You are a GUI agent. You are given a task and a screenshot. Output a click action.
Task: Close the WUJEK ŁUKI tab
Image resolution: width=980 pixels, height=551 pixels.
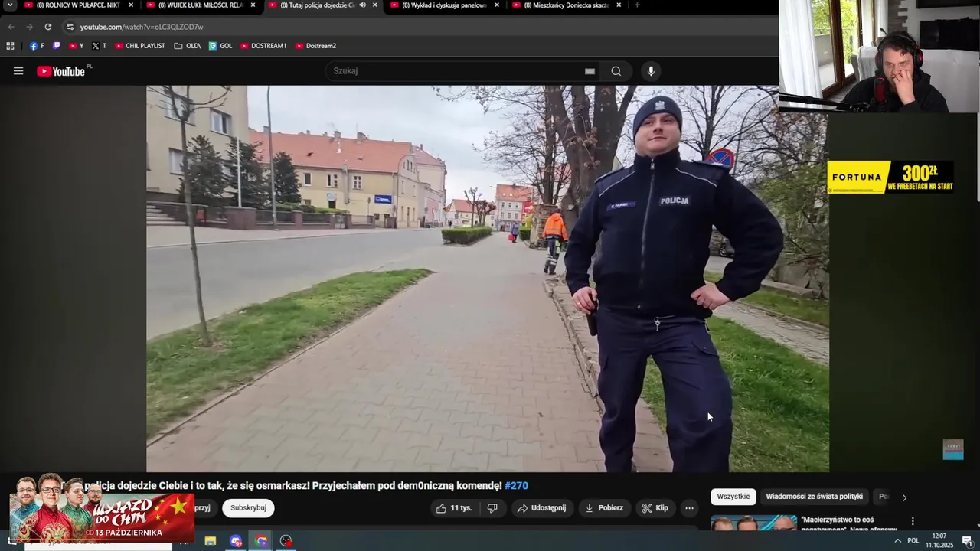pos(253,5)
